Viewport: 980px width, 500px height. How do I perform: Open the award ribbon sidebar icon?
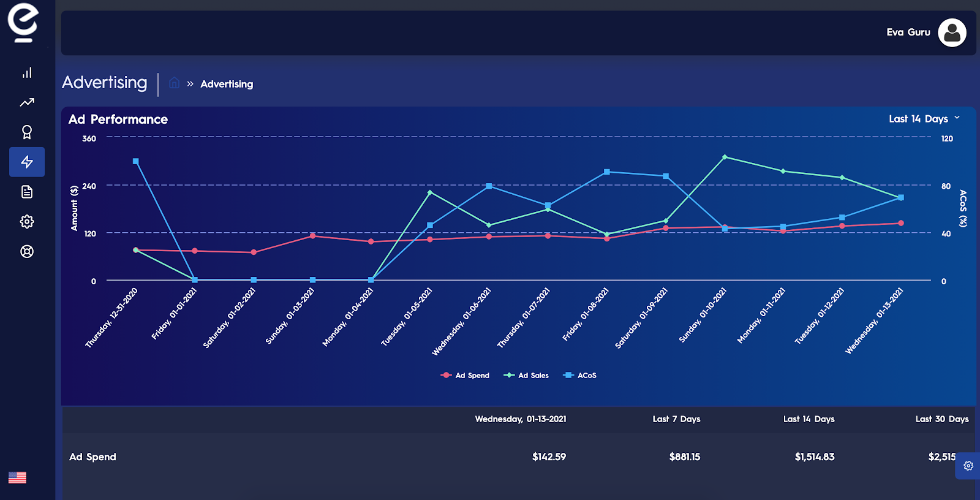27,132
